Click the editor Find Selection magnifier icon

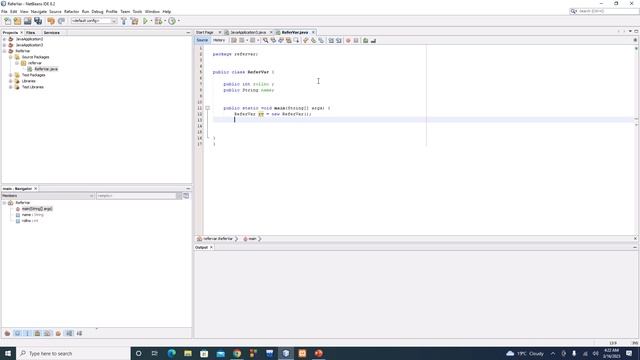(x=265, y=40)
